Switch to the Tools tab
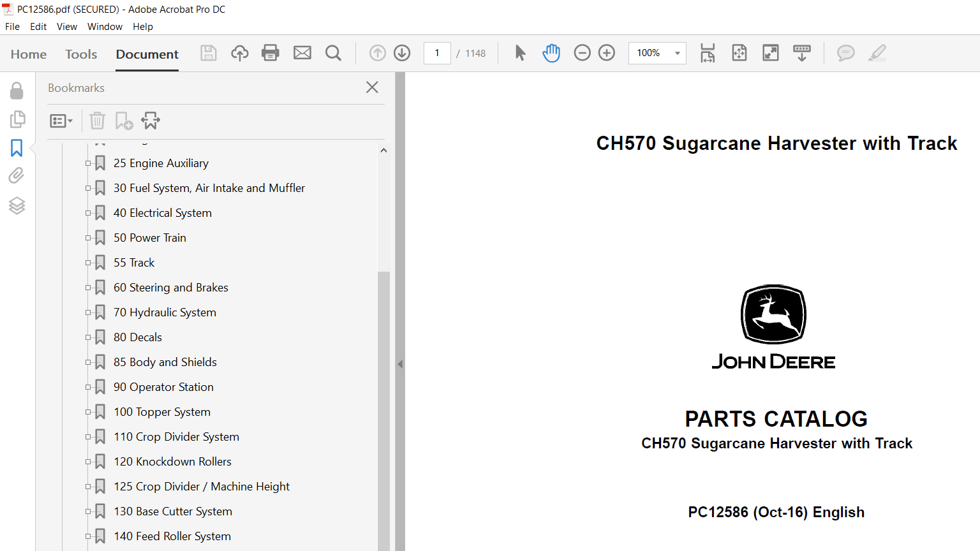This screenshot has width=980, height=551. (x=81, y=54)
